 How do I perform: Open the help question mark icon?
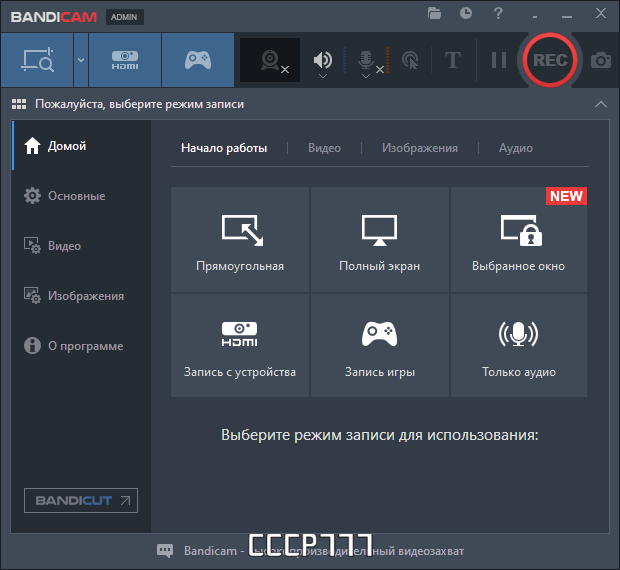click(x=498, y=13)
